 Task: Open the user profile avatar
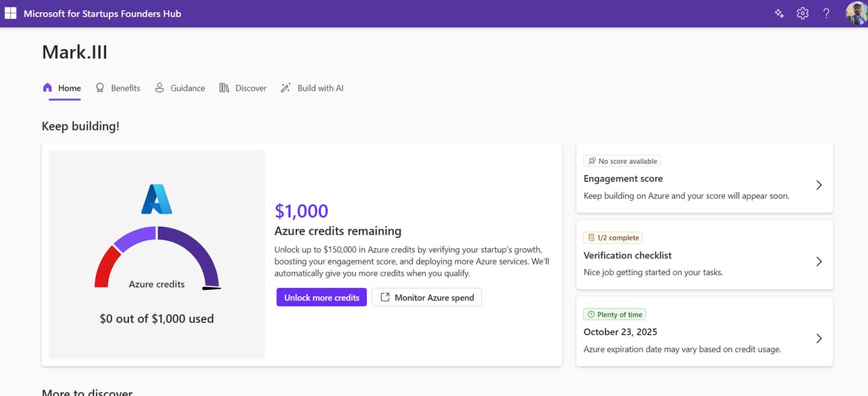tap(857, 13)
